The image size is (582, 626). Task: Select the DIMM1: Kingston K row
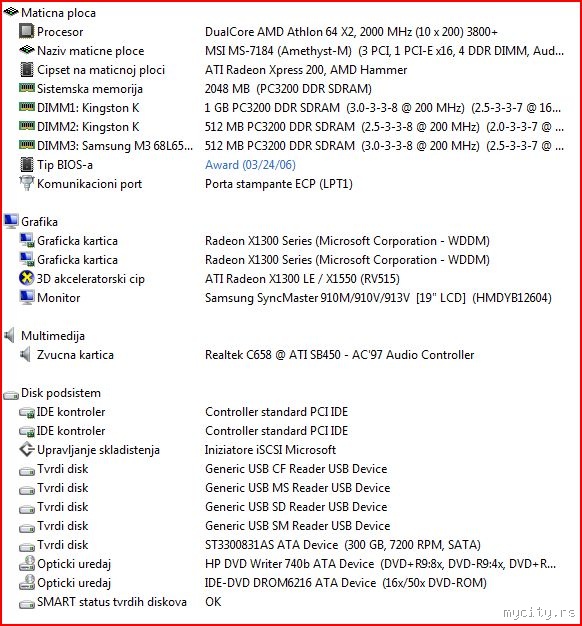pos(291,107)
